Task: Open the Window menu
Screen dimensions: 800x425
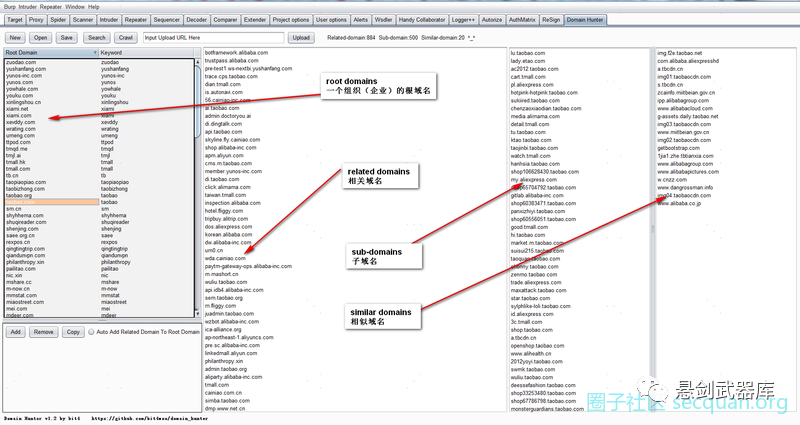Action: point(75,7)
